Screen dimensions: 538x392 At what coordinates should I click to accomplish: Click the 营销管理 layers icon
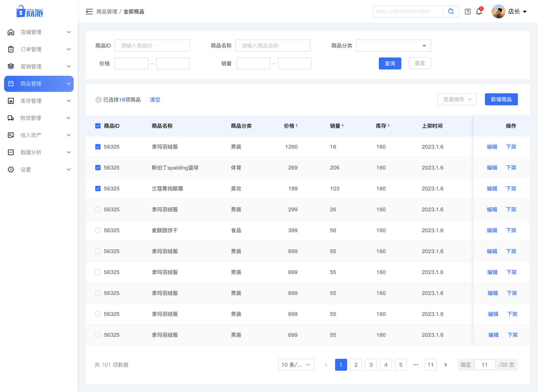(x=11, y=67)
